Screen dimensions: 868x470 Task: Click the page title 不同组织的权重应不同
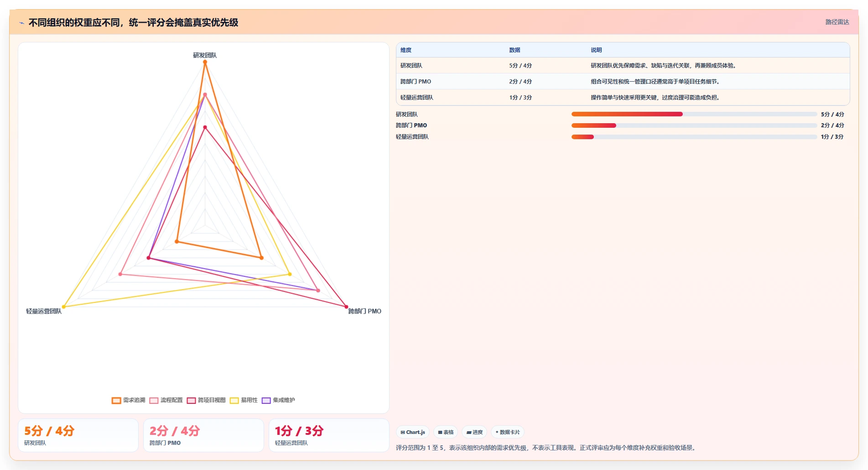[x=133, y=22]
